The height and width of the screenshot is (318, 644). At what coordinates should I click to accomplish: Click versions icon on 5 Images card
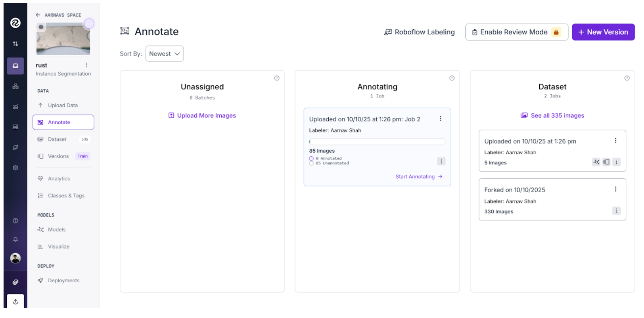click(606, 162)
